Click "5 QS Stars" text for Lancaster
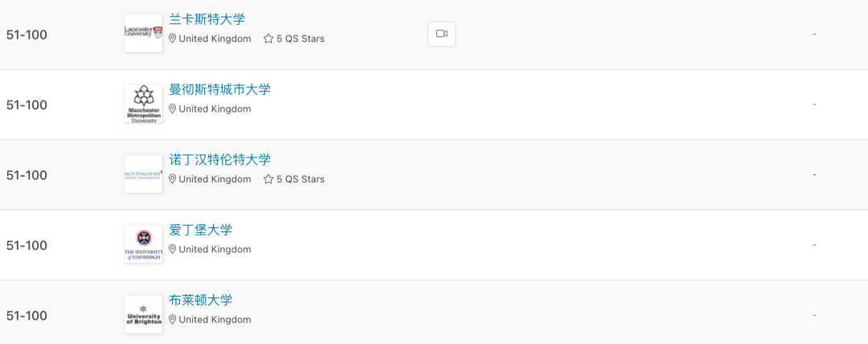The width and height of the screenshot is (868, 344). (301, 39)
